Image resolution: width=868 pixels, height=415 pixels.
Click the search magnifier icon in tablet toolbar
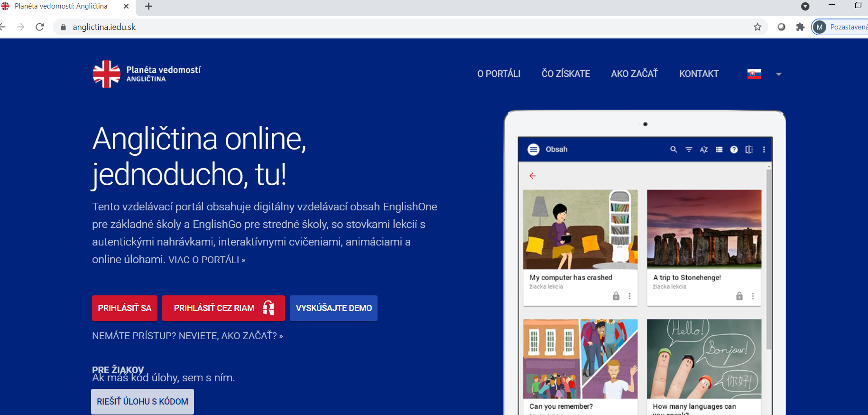[x=674, y=150]
